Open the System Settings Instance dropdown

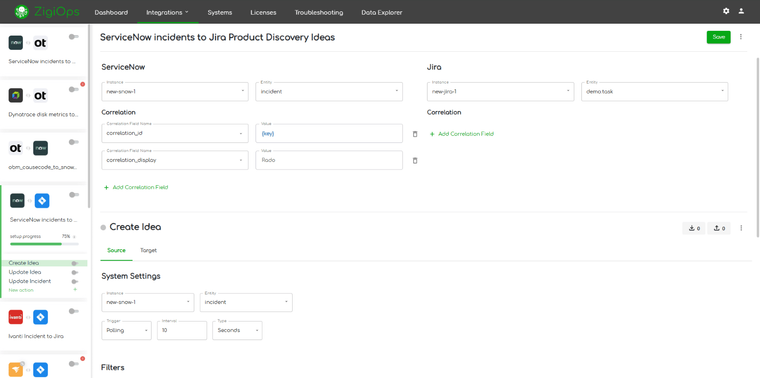(x=148, y=302)
